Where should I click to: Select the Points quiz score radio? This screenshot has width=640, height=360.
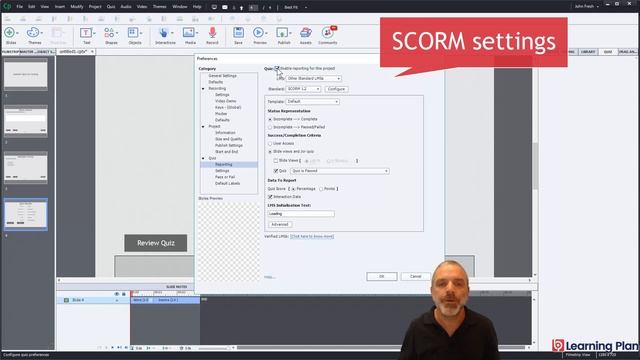point(321,189)
